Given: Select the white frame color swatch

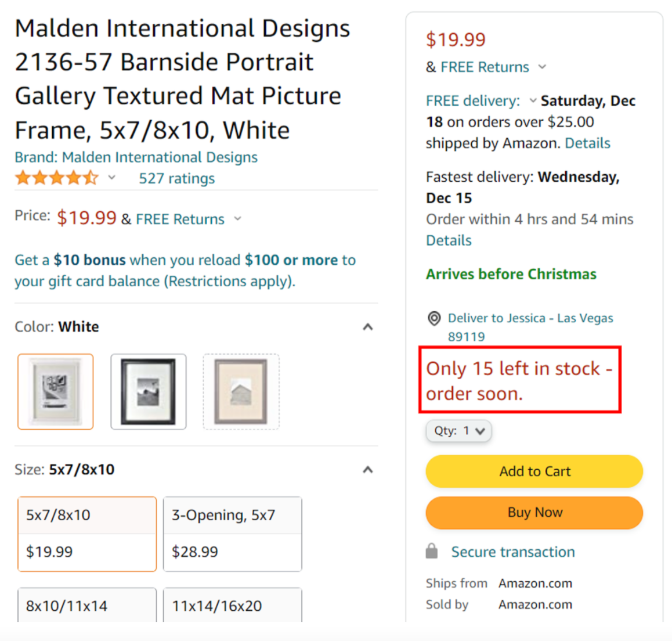Looking at the screenshot, I should pos(55,391).
